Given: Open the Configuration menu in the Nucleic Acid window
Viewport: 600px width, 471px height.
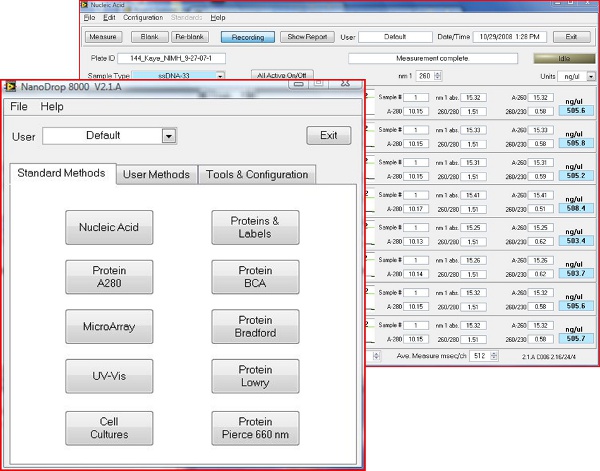Looking at the screenshot, I should [143, 18].
